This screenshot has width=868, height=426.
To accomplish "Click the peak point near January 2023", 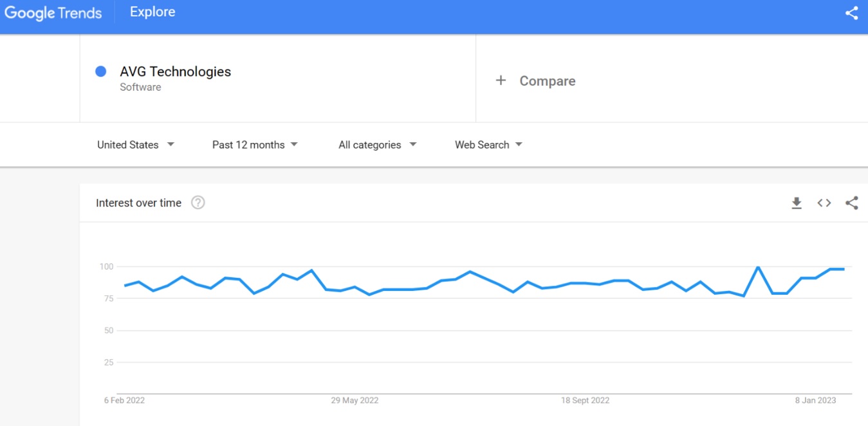I will tap(758, 266).
